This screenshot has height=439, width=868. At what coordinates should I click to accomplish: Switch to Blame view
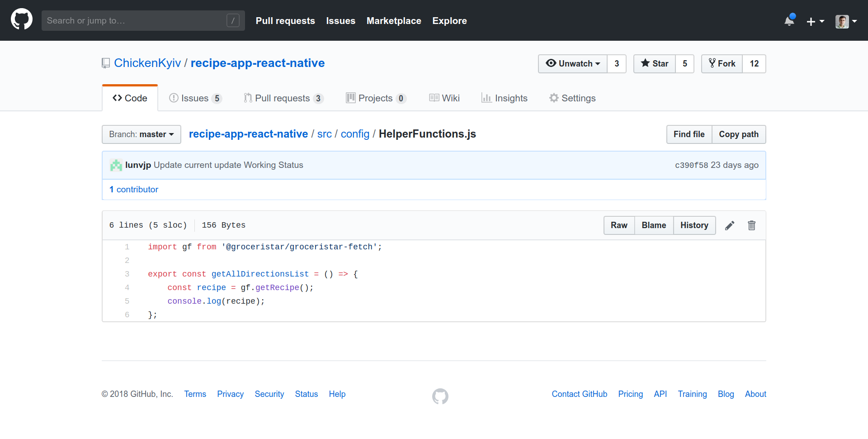coord(653,225)
